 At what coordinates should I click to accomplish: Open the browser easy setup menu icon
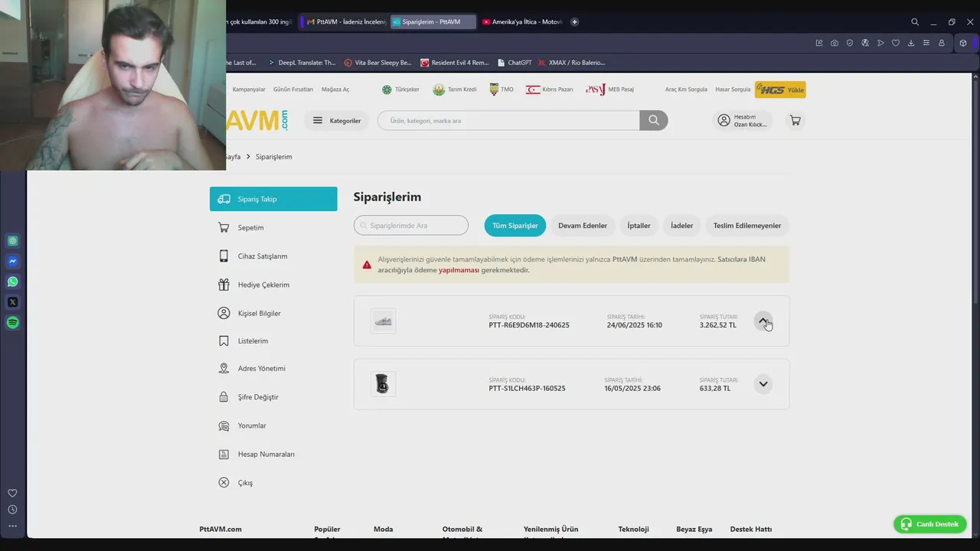[x=926, y=43]
